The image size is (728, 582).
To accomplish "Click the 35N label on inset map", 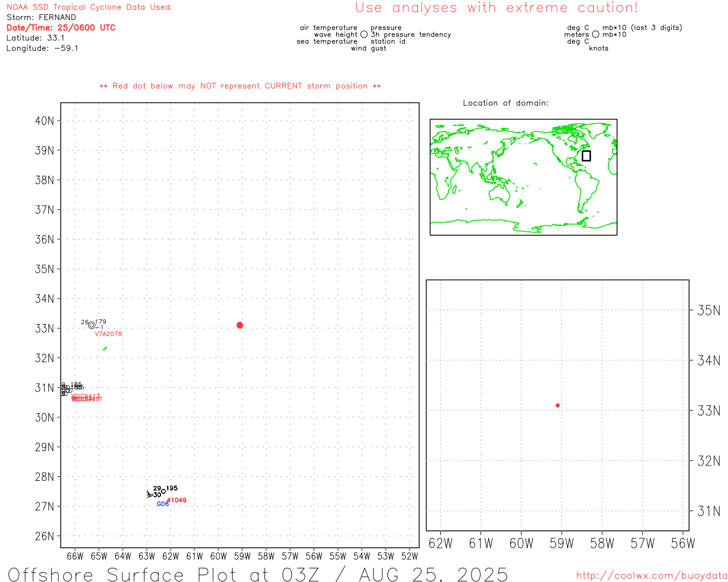I will (709, 310).
